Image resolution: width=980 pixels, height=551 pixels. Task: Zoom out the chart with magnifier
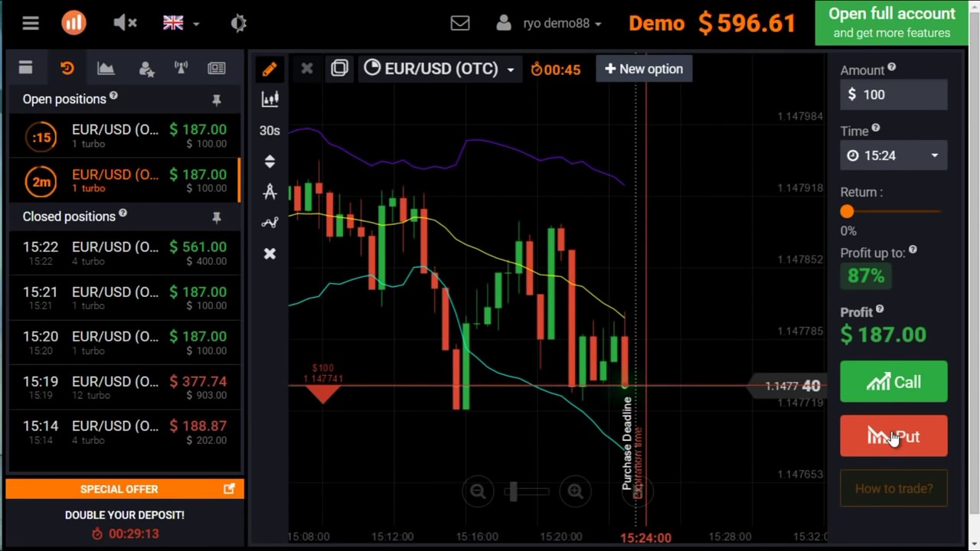478,491
